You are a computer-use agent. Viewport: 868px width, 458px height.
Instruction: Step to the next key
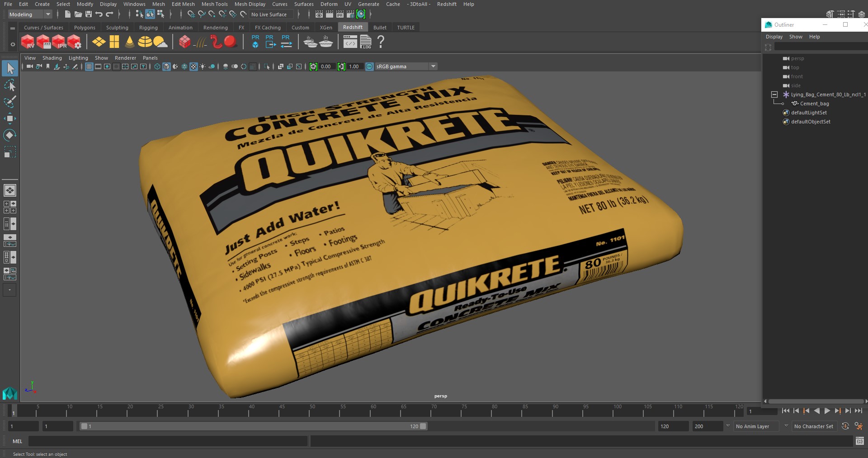pos(837,411)
